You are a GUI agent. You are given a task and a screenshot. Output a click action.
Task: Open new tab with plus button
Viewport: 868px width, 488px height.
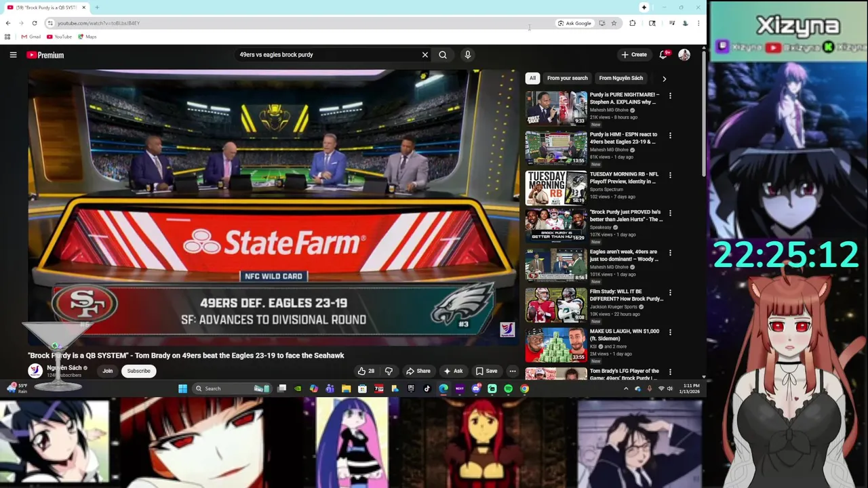coord(97,7)
